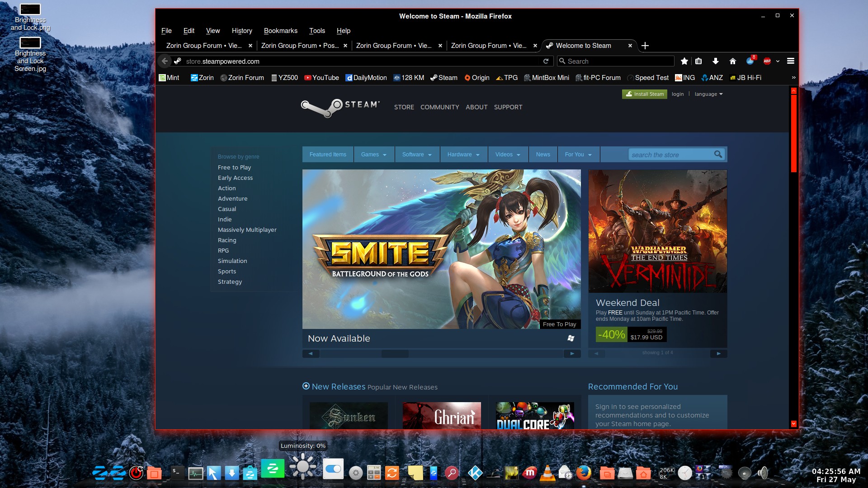868x488 pixels.
Task: Open the Firefox downloads arrow icon
Action: 715,61
